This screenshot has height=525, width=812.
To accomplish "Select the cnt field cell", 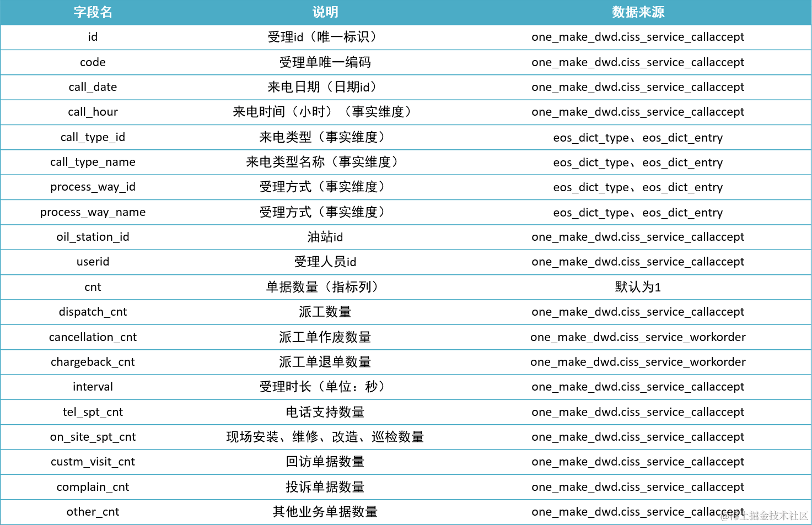I will coord(93,287).
